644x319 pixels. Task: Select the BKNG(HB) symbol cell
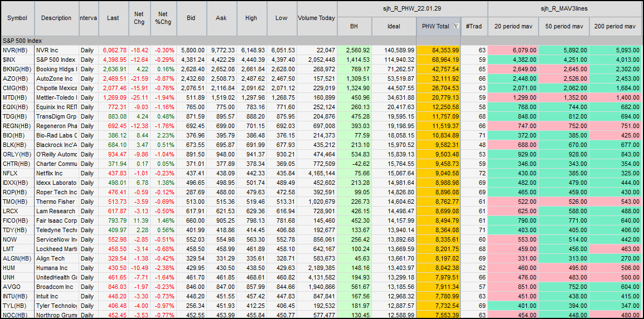click(x=18, y=69)
